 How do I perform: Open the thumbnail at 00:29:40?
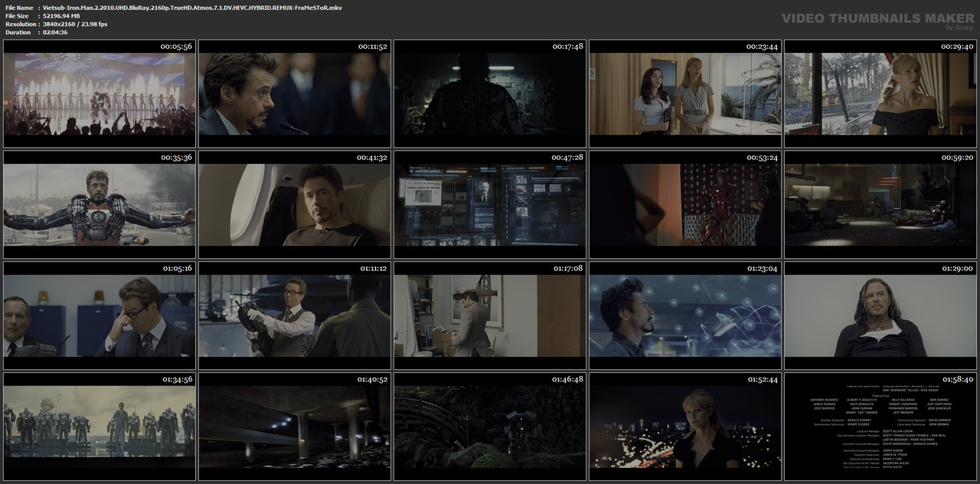pos(880,93)
